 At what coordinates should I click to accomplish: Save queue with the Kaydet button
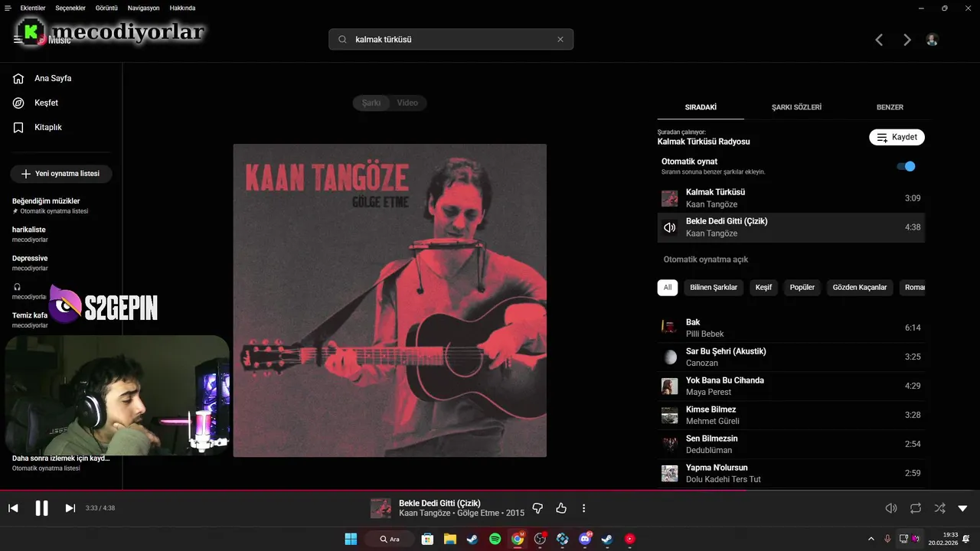click(897, 137)
